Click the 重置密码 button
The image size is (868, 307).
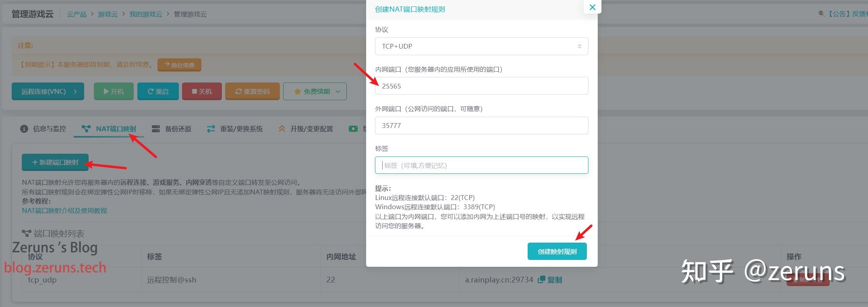point(253,91)
